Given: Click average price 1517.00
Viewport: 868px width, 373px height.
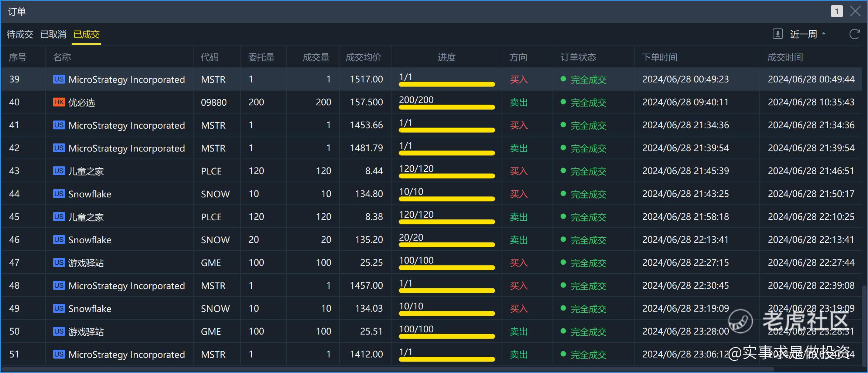Looking at the screenshot, I should 366,79.
